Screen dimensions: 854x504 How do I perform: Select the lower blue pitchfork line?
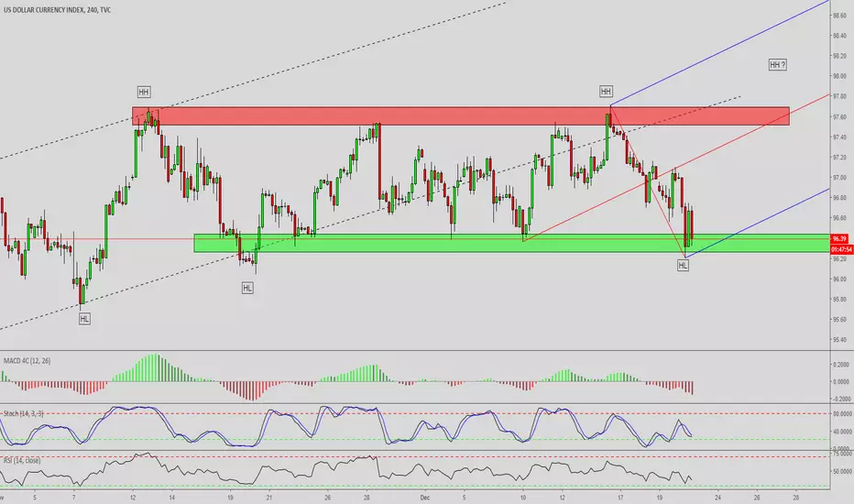click(757, 223)
